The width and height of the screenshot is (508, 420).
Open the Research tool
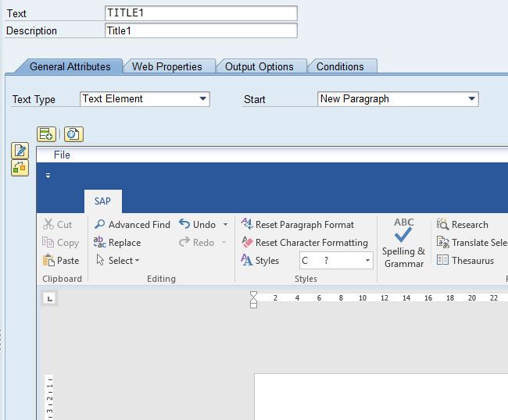(442, 225)
